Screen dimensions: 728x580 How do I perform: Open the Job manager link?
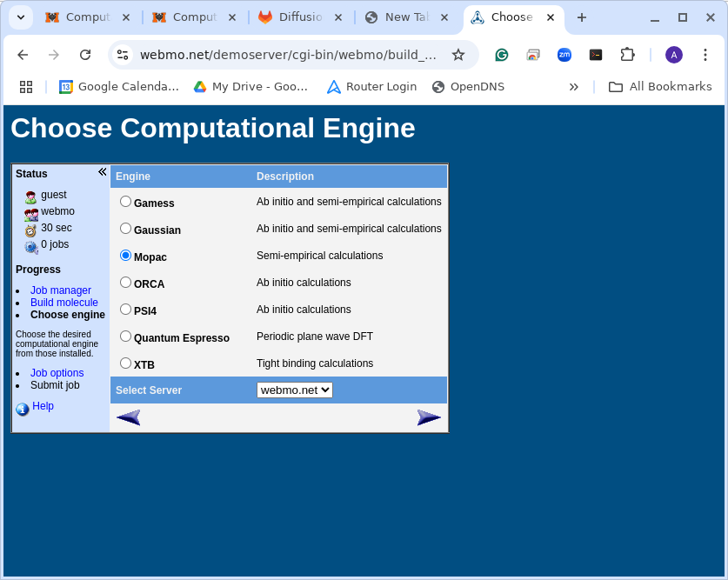click(61, 290)
